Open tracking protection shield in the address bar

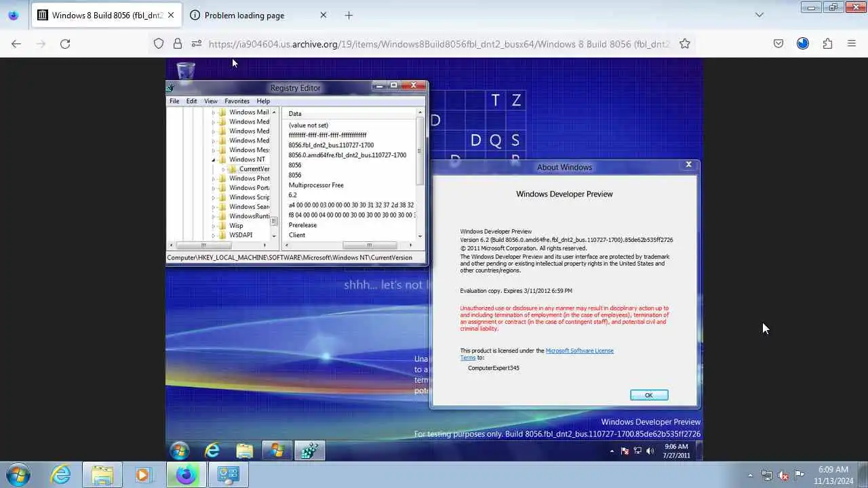click(159, 43)
